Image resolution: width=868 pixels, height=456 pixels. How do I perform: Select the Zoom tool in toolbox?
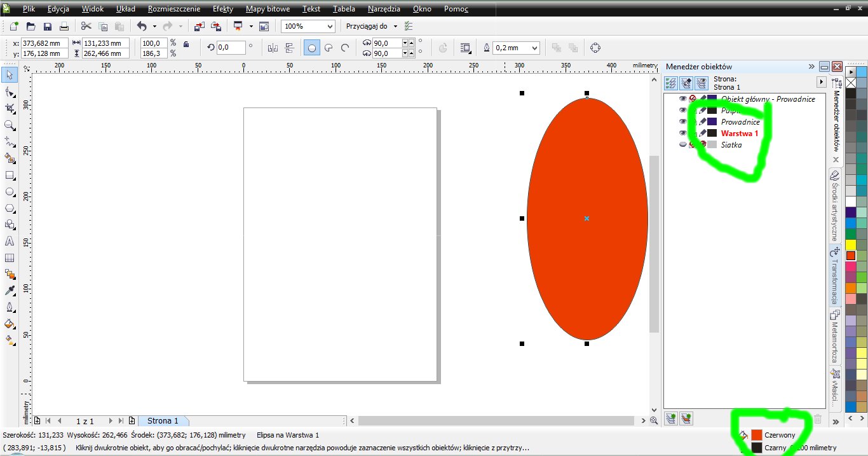[10, 125]
